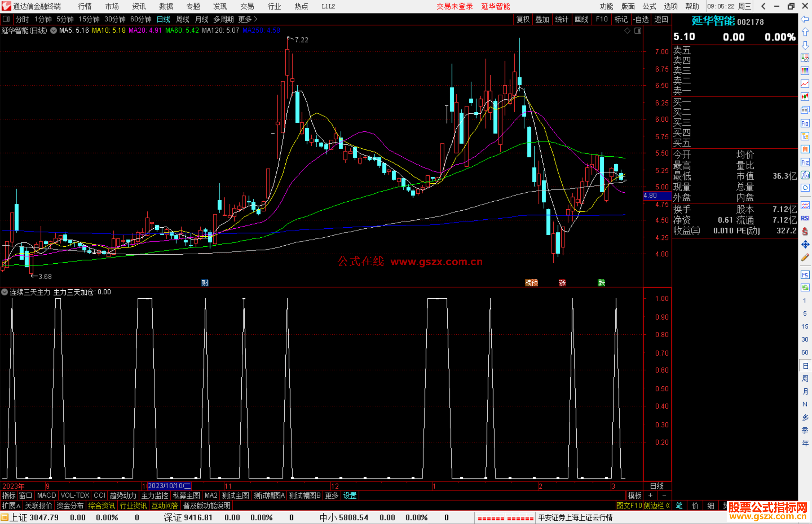Click the 设置 settings link
This screenshot has width=812, height=524.
pos(350,495)
